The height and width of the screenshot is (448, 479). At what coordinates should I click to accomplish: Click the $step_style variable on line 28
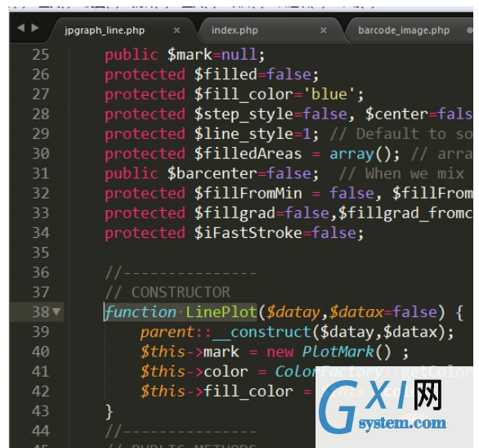(244, 114)
